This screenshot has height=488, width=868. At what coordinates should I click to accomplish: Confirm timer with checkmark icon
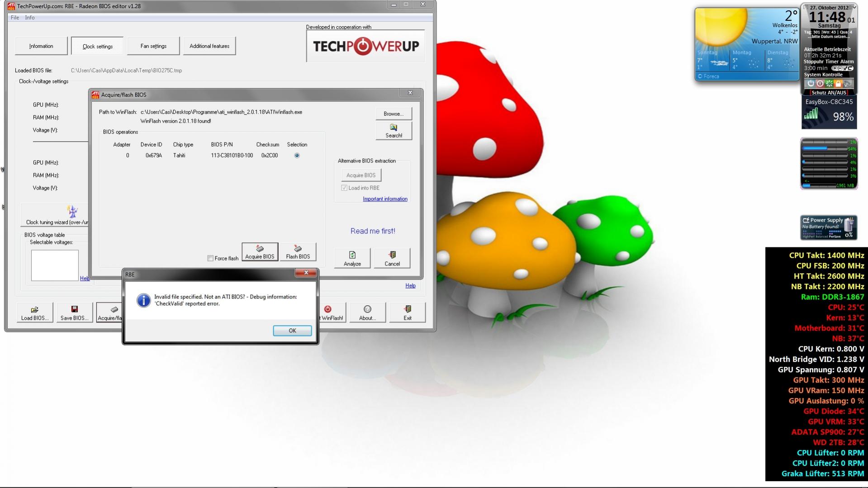coord(845,68)
